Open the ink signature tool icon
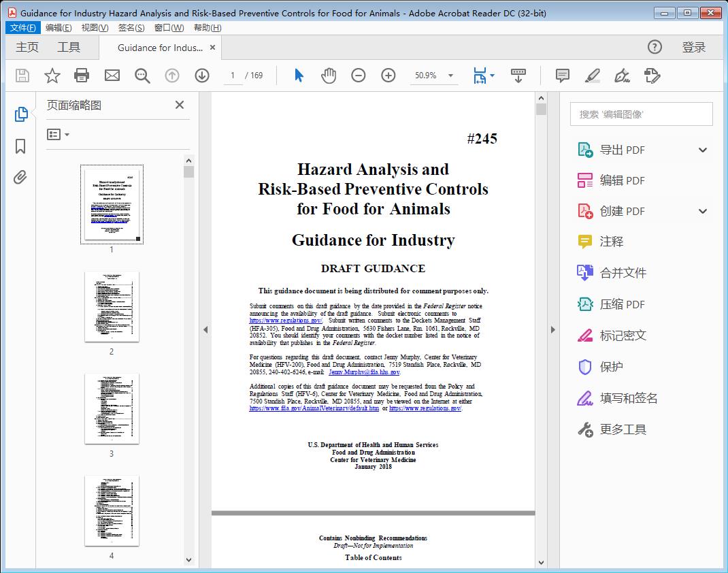This screenshot has height=573, width=728. (622, 76)
